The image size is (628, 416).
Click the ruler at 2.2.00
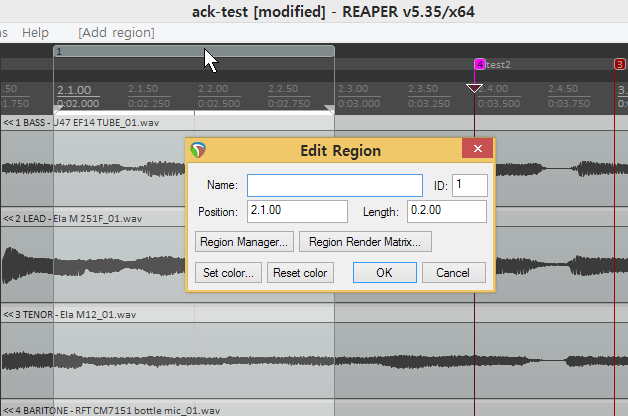[213, 89]
